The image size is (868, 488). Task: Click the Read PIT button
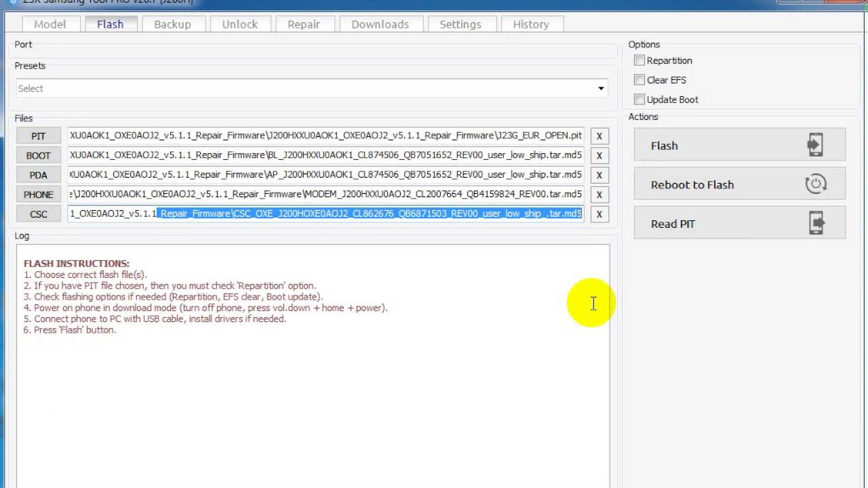pyautogui.click(x=740, y=224)
